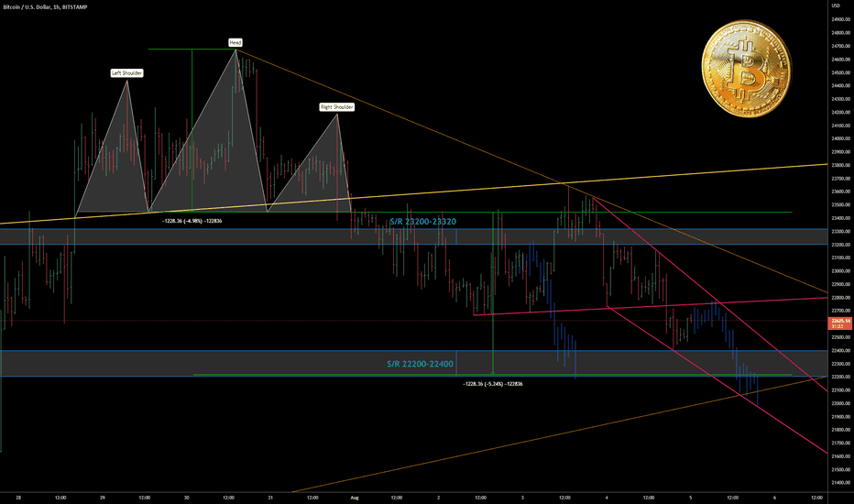Click the red current price tag 22625
The width and height of the screenshot is (854, 504).
click(x=840, y=323)
